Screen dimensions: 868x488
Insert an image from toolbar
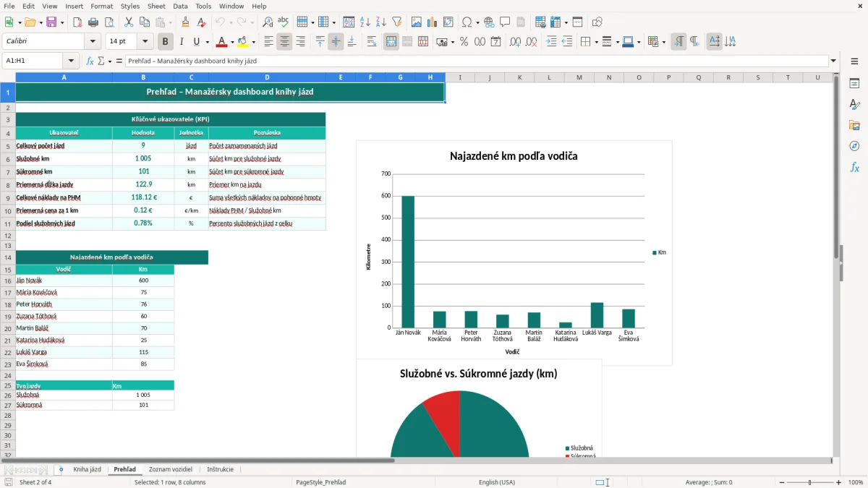point(416,22)
